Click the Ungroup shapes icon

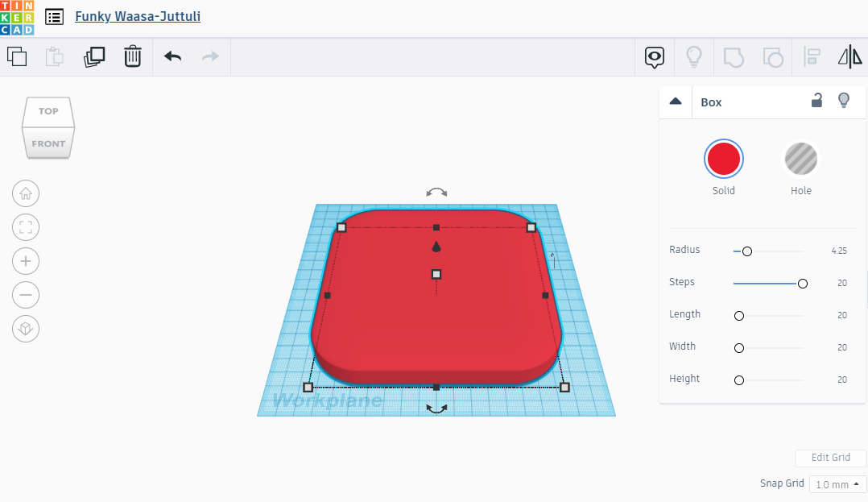(x=773, y=57)
